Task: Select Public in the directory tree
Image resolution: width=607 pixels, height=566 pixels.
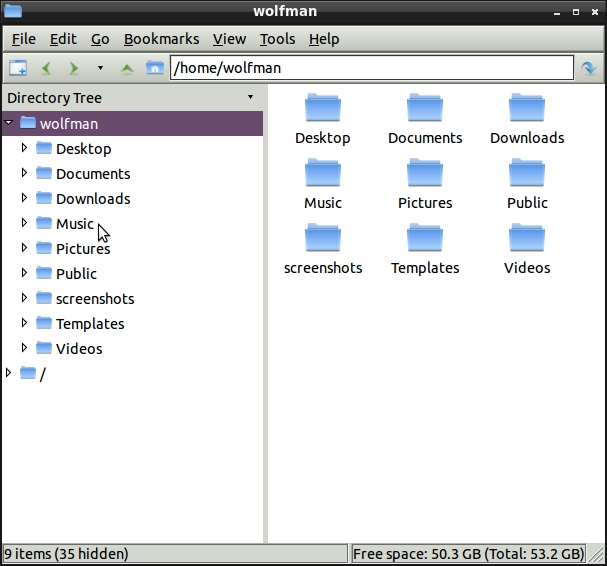Action: tap(76, 273)
